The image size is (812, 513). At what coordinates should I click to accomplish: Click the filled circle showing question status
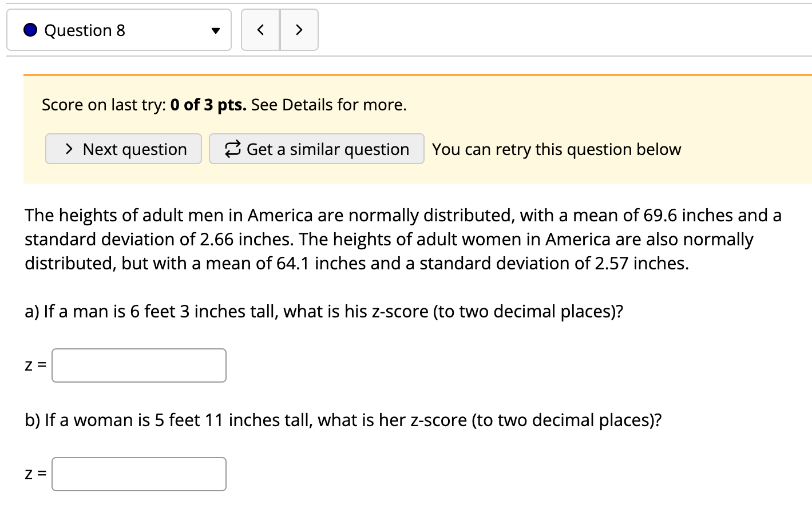coord(30,29)
